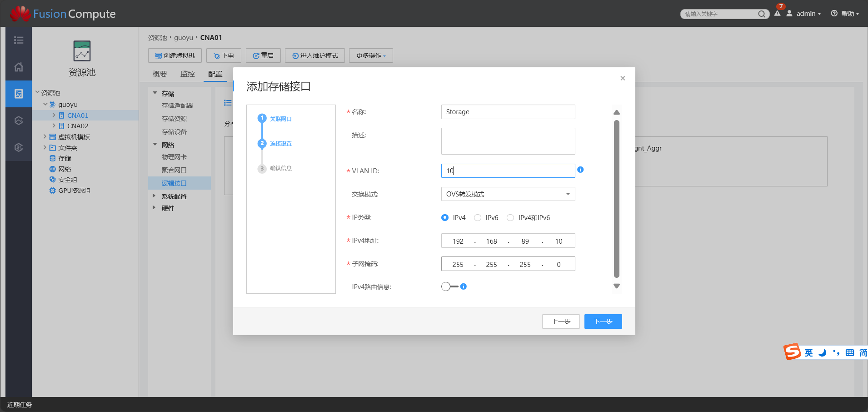868x412 pixels.
Task: Switch to the 配置 tab
Action: (x=215, y=74)
